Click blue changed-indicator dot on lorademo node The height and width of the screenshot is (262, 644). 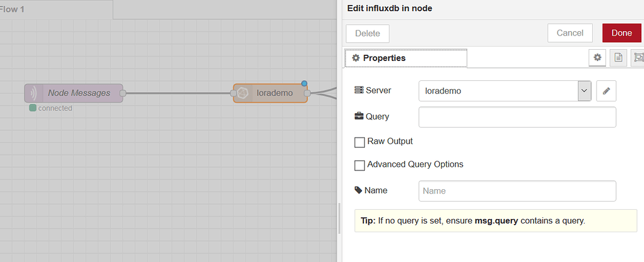click(304, 83)
